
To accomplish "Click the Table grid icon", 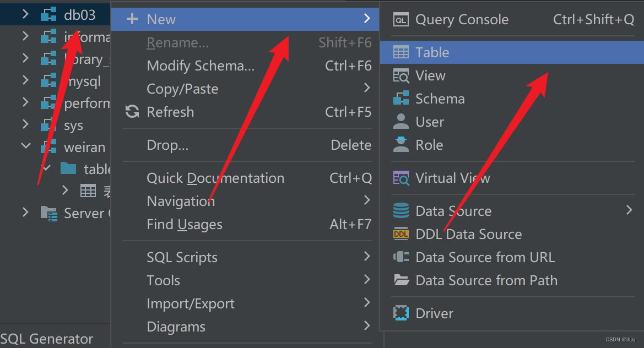I will click(x=401, y=52).
